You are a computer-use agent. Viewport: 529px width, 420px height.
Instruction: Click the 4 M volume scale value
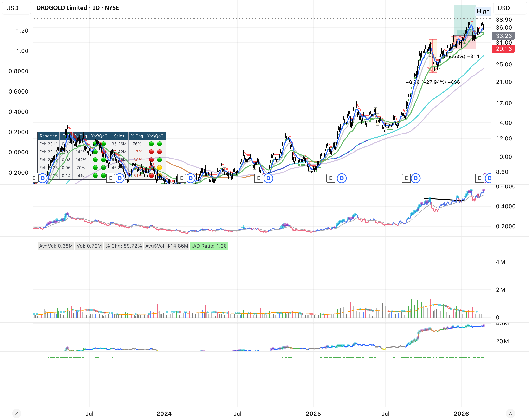pos(501,262)
